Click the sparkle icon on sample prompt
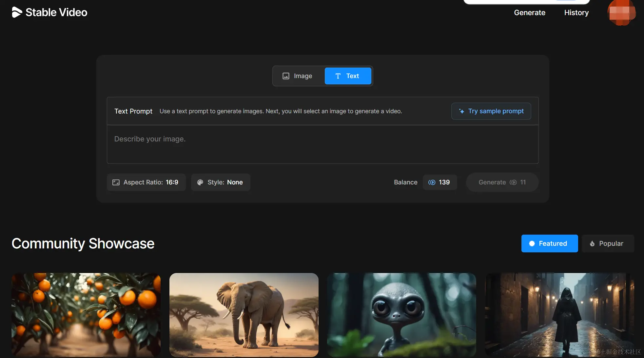Screen dimensions: 644x358 pos(461,111)
